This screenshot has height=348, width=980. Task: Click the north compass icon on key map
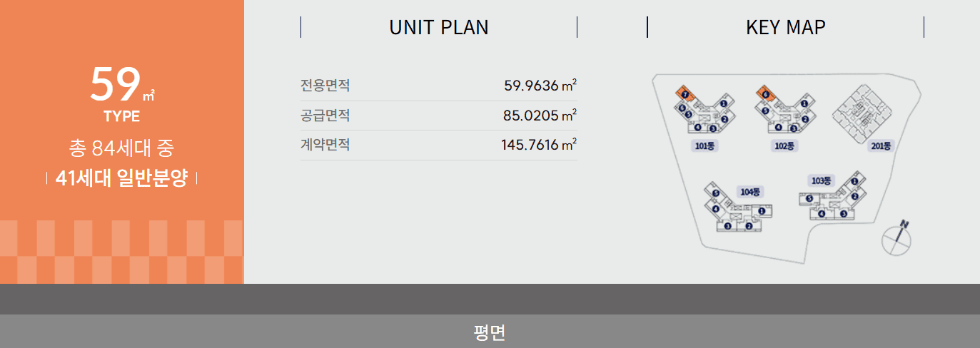898,239
